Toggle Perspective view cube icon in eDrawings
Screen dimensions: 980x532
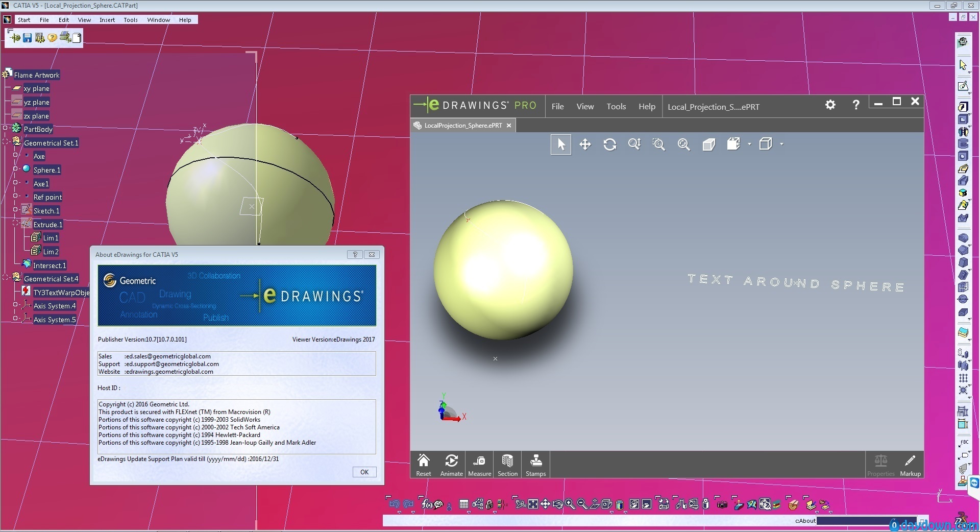click(708, 144)
